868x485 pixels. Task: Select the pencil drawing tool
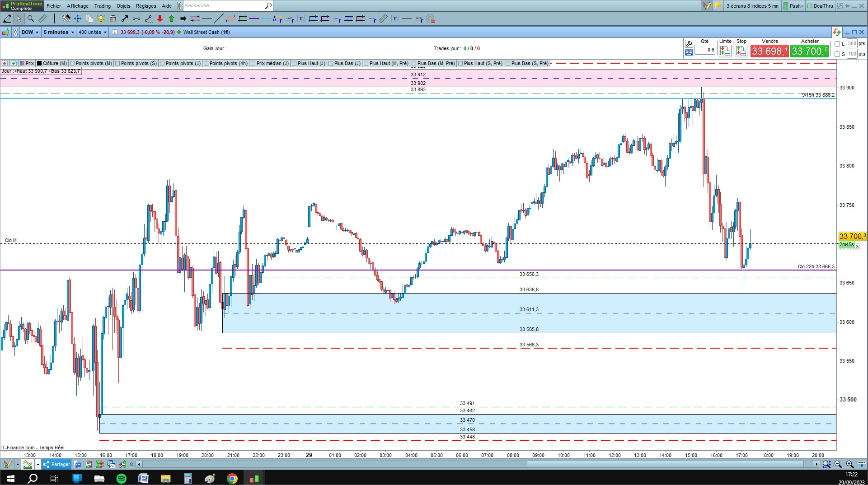tap(7, 19)
